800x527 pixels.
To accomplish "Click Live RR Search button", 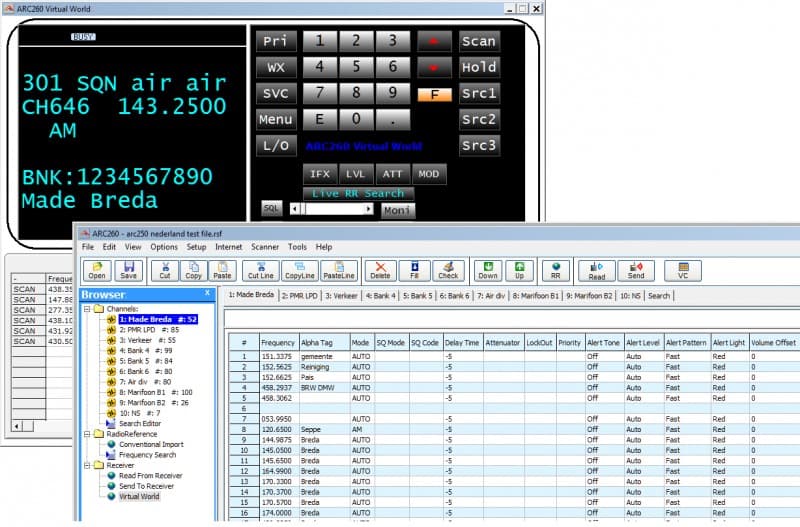I will 358,193.
